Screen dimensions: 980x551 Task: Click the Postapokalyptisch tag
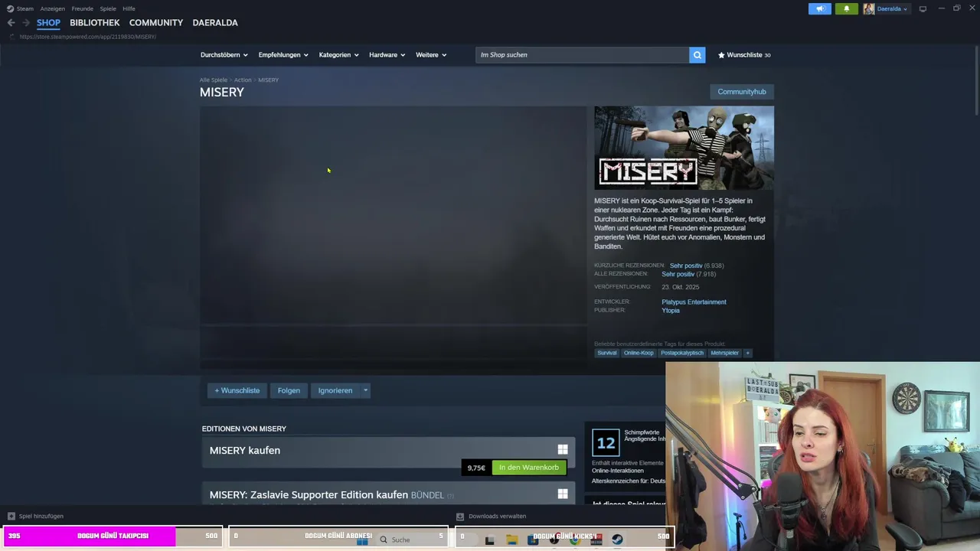(682, 353)
